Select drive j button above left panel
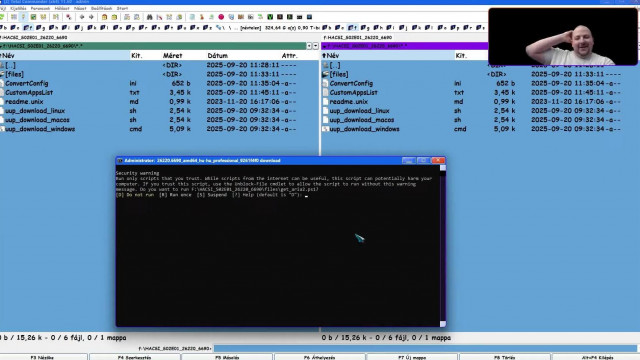640x360 pixels. pos(78,27)
